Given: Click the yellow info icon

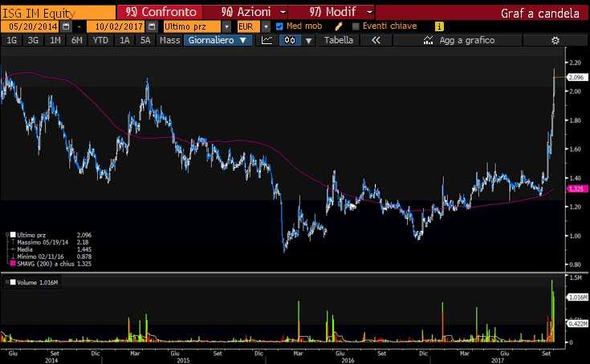Looking at the screenshot, I should point(438,26).
